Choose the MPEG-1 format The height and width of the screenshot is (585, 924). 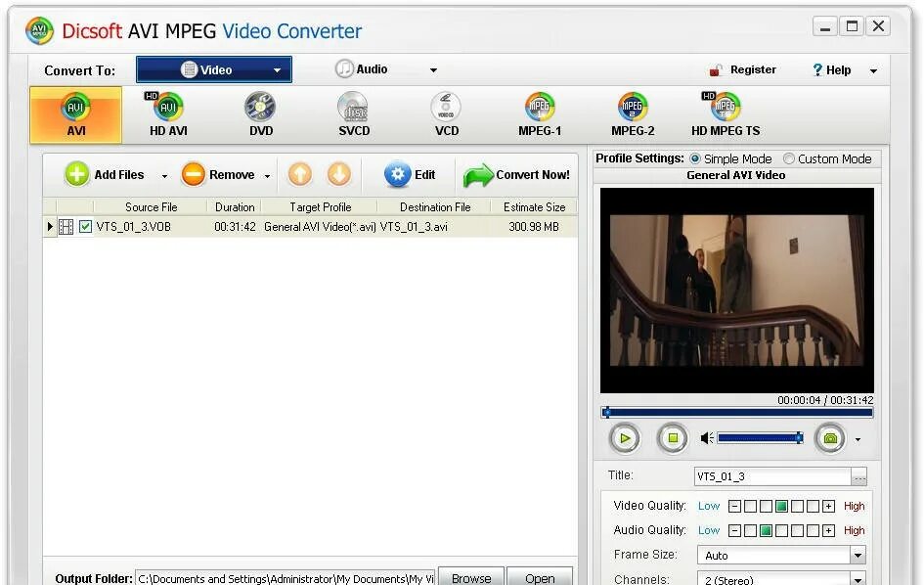click(540, 115)
